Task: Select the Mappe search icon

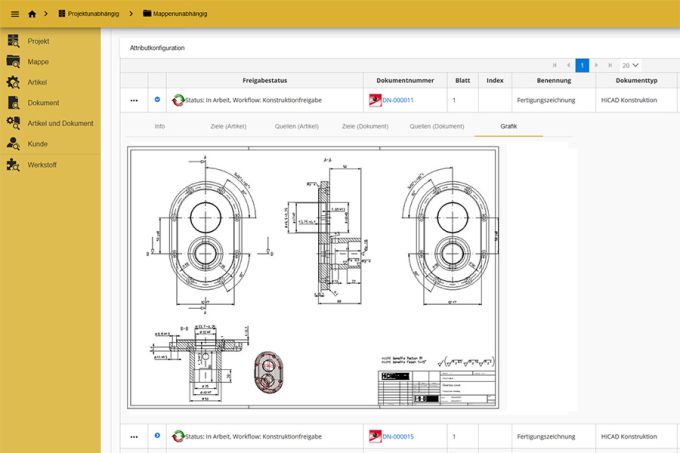Action: point(13,62)
